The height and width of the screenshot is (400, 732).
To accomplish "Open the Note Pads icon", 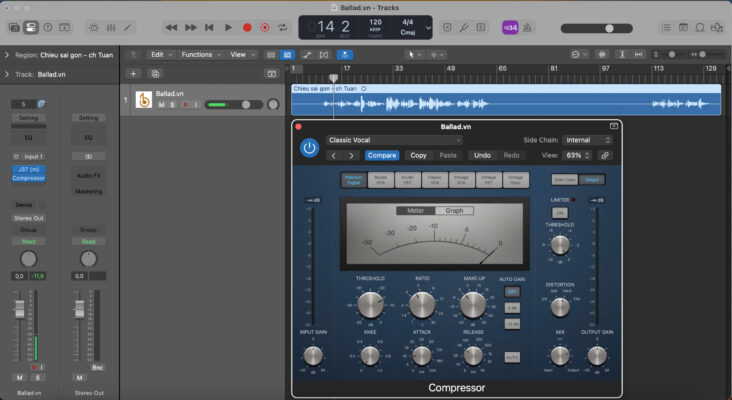I will click(683, 28).
